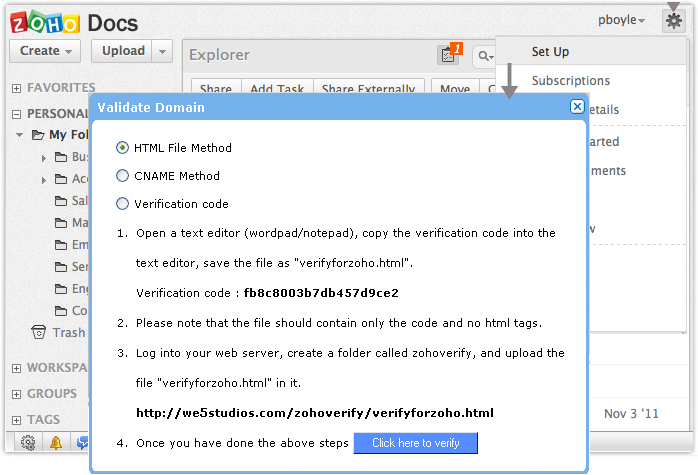The height and width of the screenshot is (475, 698).
Task: Expand the Ac folder arrow
Action: (x=44, y=180)
